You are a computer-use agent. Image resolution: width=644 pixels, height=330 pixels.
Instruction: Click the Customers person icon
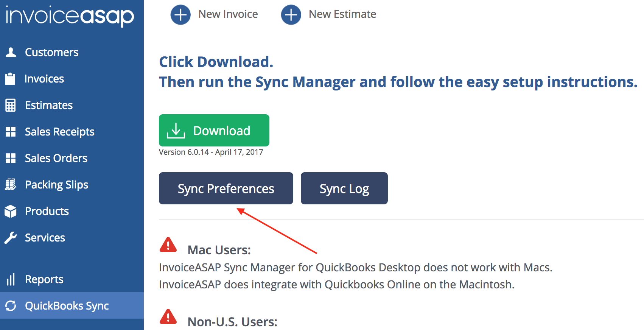click(11, 52)
